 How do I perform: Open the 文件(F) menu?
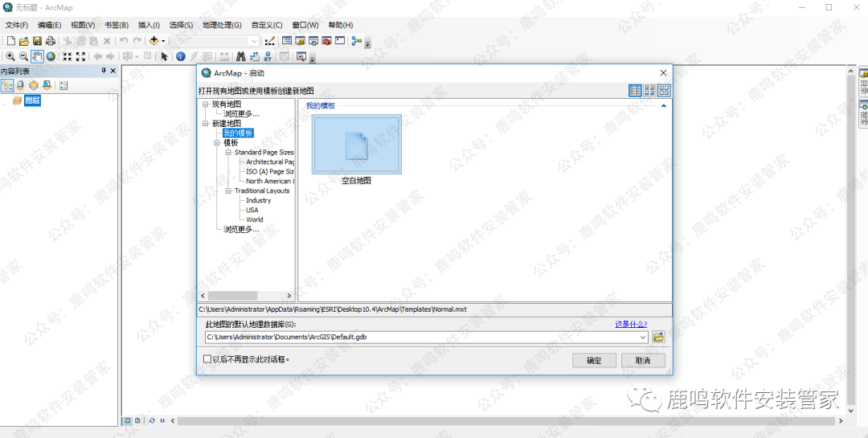(x=17, y=25)
